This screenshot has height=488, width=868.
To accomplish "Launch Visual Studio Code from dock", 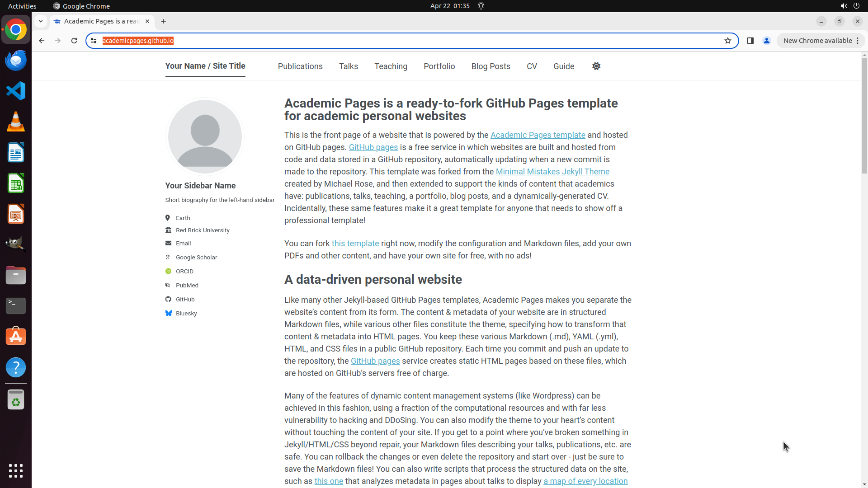I will (x=16, y=91).
